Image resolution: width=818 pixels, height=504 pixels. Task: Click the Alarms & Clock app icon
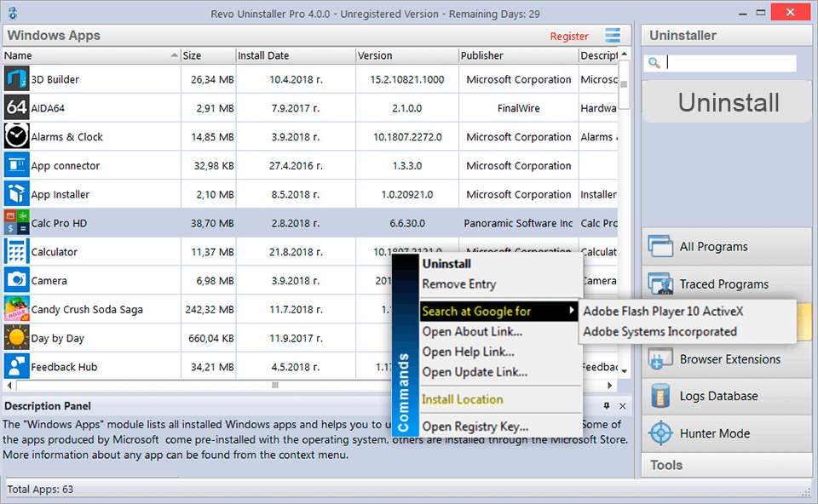click(16, 136)
